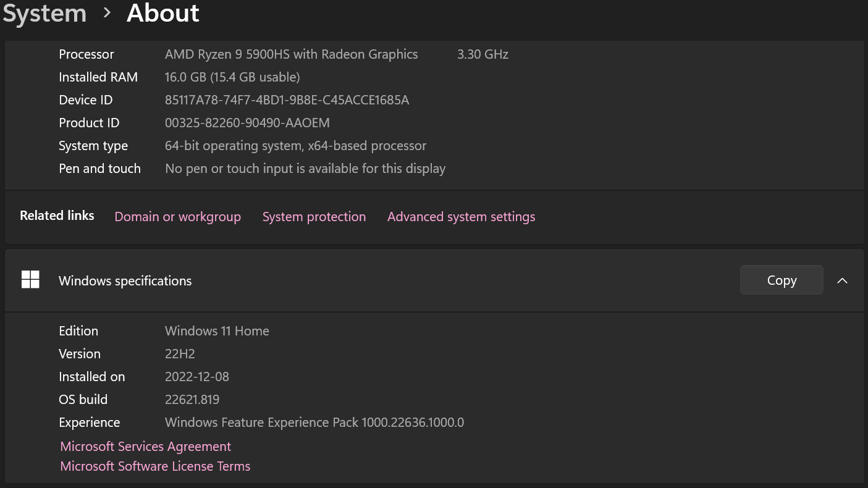Click the Experience label

click(x=90, y=423)
